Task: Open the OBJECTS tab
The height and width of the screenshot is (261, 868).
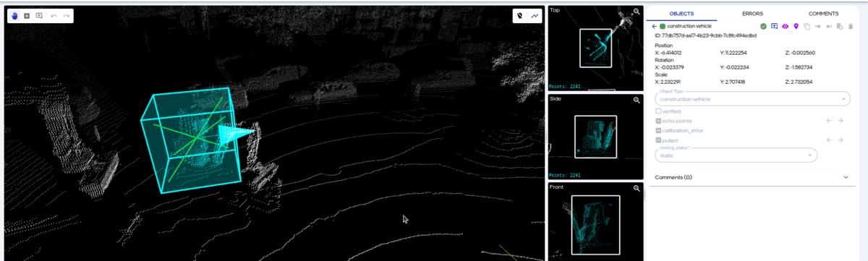Action: tap(681, 14)
